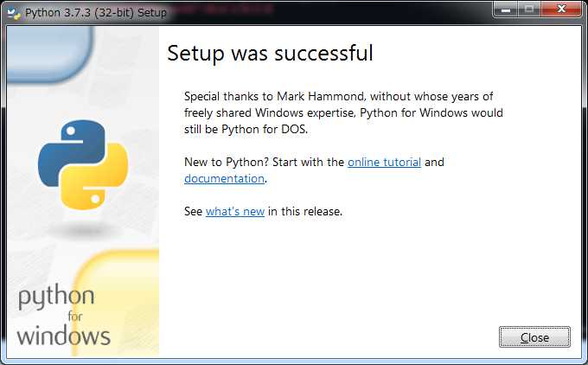Open the documentation link
The image size is (588, 365).
[x=224, y=178]
